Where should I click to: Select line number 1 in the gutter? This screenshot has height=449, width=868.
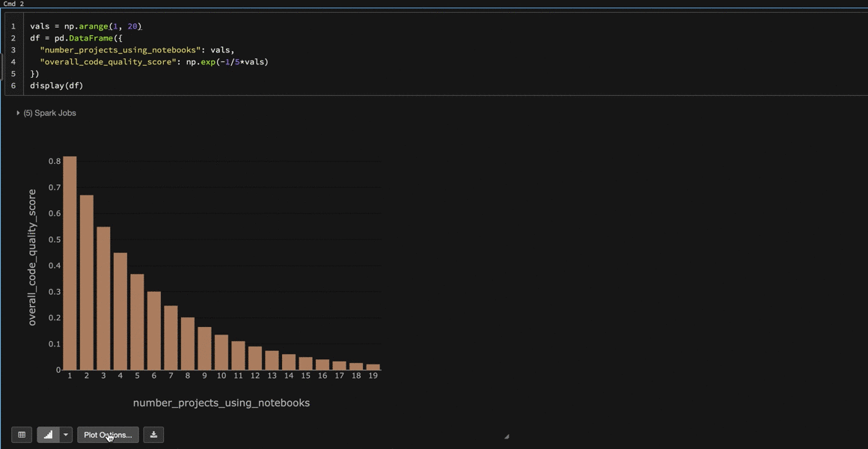coord(13,26)
